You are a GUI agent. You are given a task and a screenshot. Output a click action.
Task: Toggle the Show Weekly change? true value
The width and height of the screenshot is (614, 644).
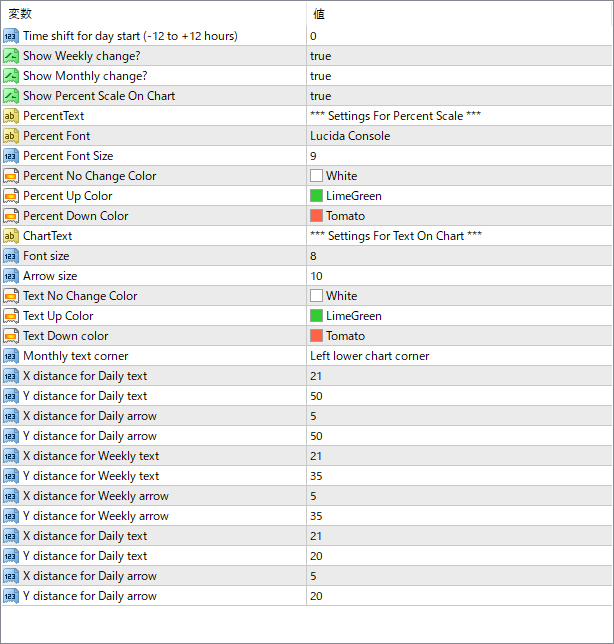click(320, 56)
